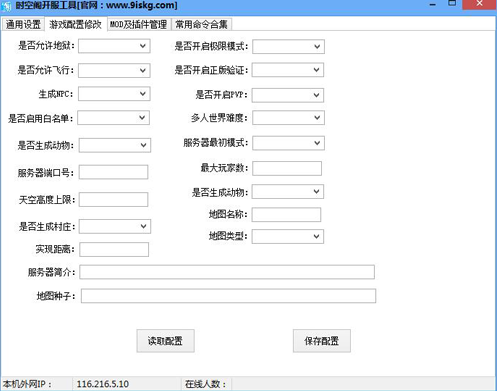Click the 地图种子 label text
This screenshot has width=497, height=391.
click(56, 296)
